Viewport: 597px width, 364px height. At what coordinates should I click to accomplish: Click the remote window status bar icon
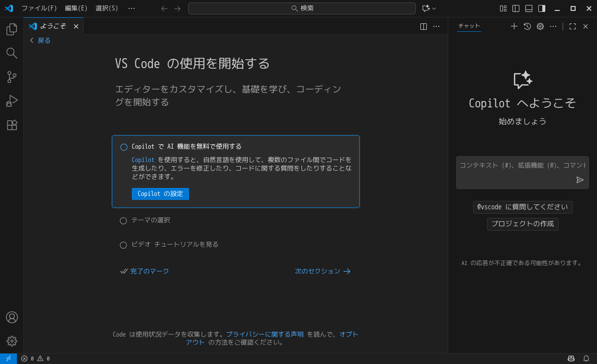coord(8,359)
